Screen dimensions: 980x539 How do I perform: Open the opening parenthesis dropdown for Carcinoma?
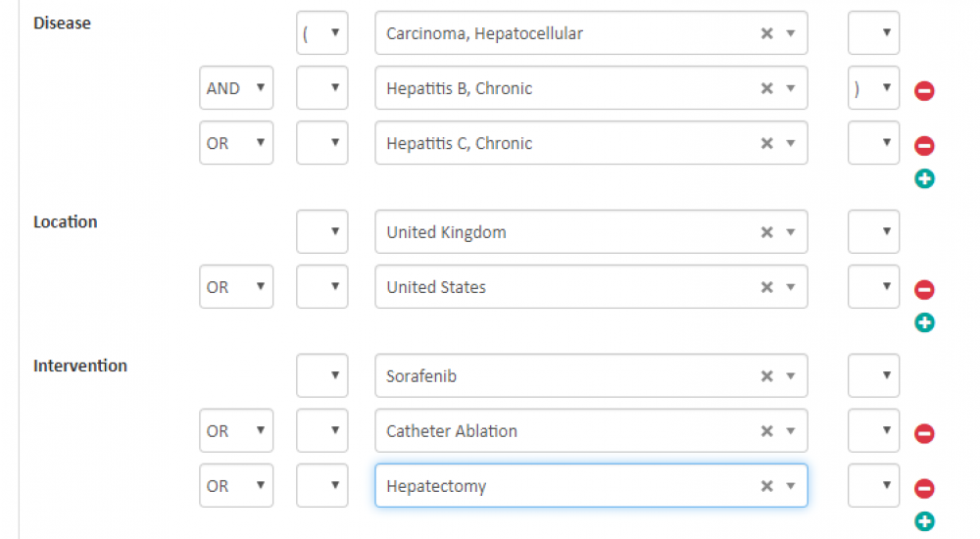click(x=322, y=33)
